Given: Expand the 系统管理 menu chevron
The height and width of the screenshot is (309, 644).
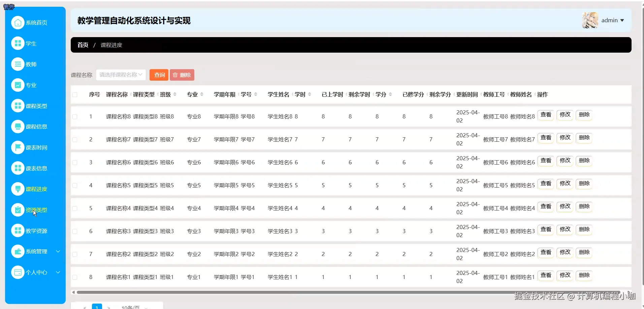Looking at the screenshot, I should coord(58,251).
